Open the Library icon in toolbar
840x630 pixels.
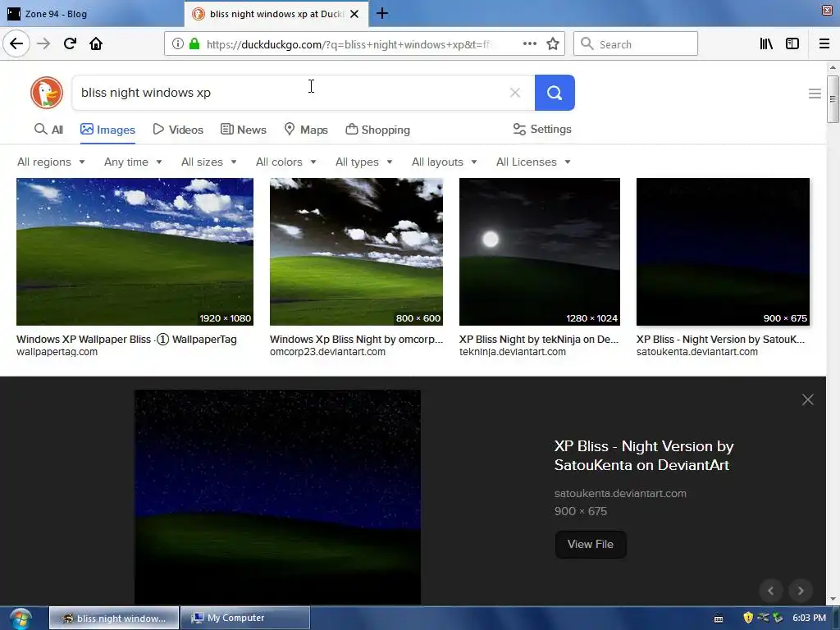pyautogui.click(x=766, y=44)
